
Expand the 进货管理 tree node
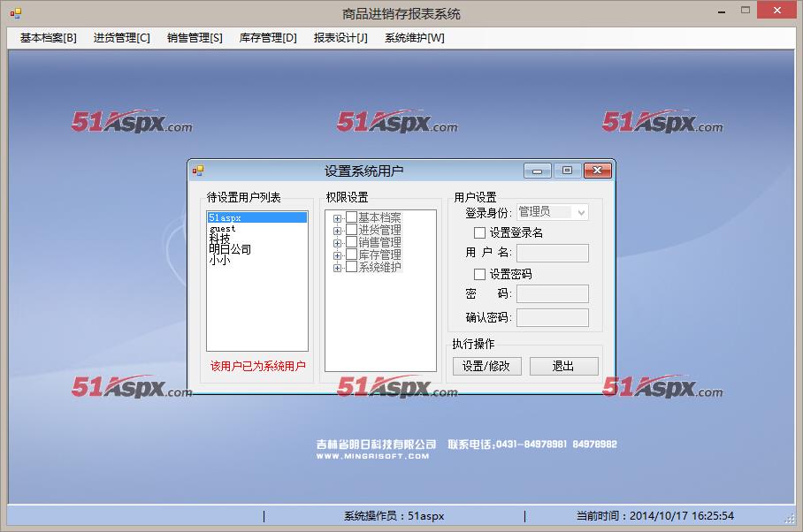point(337,231)
